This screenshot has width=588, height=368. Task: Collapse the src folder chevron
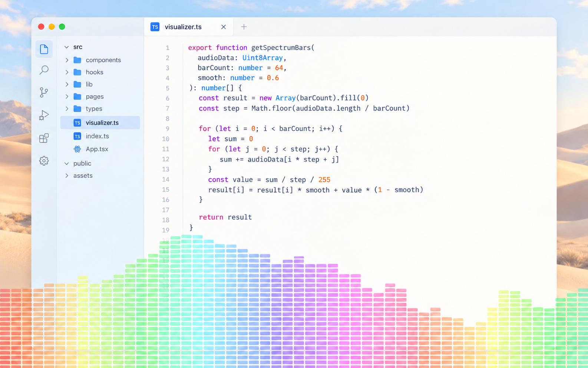(x=67, y=47)
